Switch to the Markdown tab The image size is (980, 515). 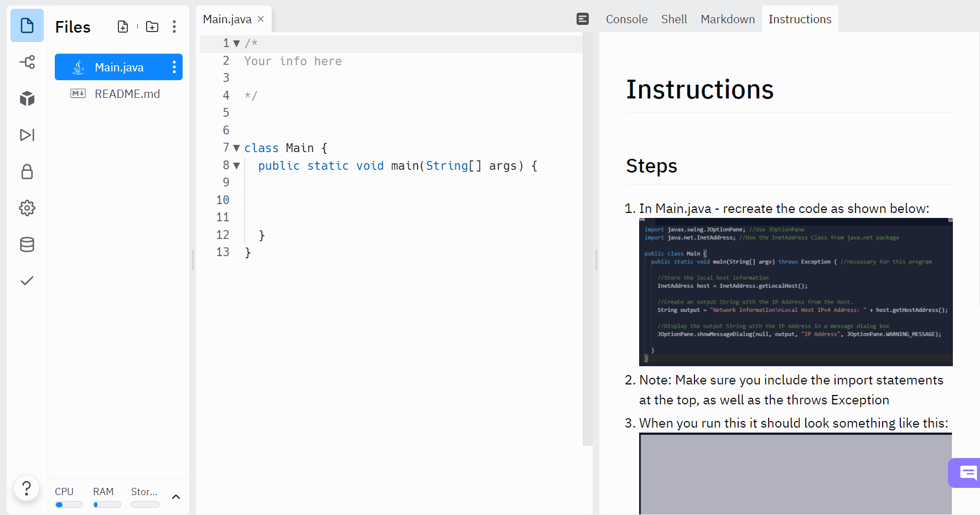point(728,19)
